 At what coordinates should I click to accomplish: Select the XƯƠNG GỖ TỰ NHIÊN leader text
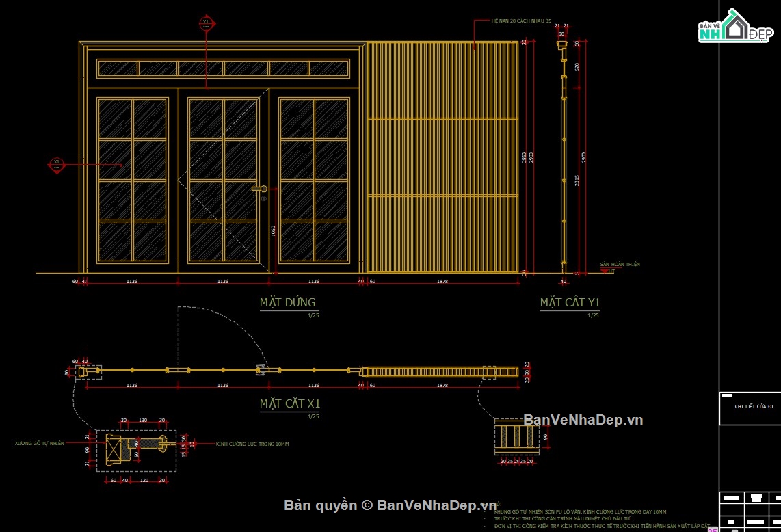point(40,443)
